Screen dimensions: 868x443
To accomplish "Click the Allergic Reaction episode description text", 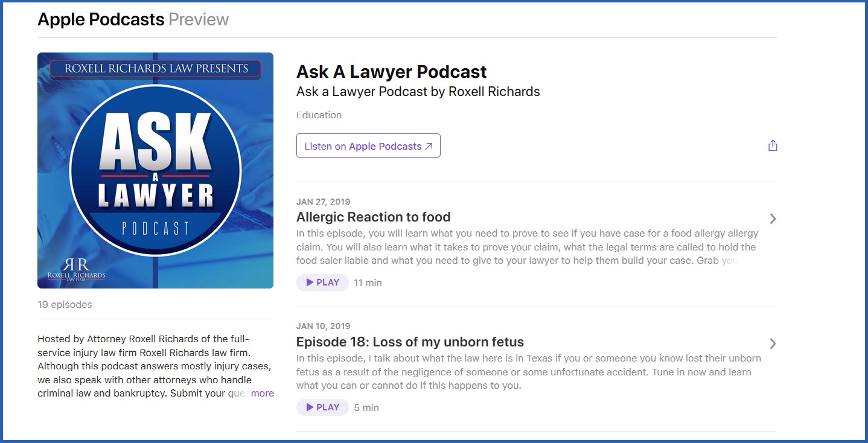I will click(528, 247).
